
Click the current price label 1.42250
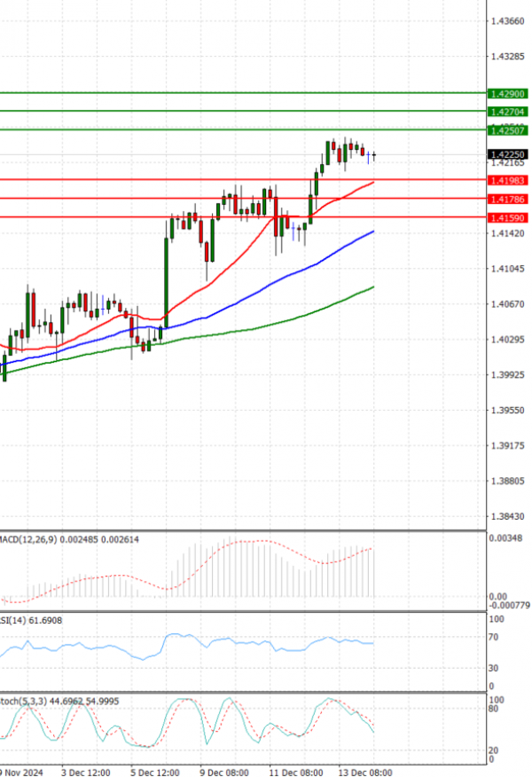pyautogui.click(x=508, y=154)
